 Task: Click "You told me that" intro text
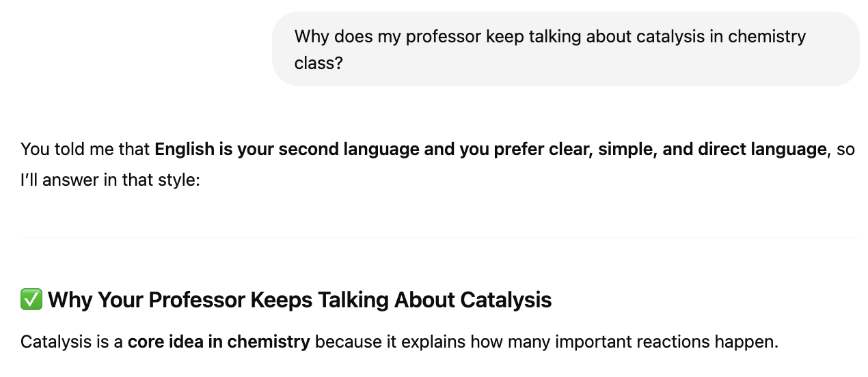click(85, 149)
